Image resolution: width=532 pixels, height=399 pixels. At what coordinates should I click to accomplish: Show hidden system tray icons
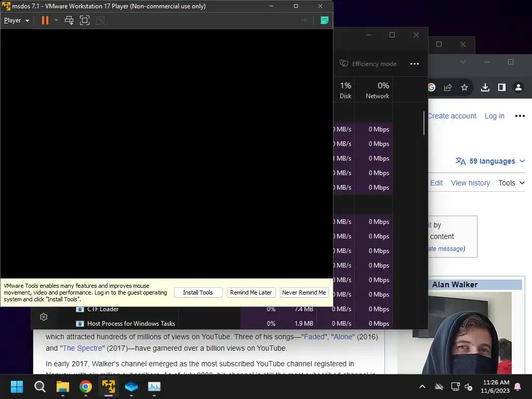(x=422, y=387)
